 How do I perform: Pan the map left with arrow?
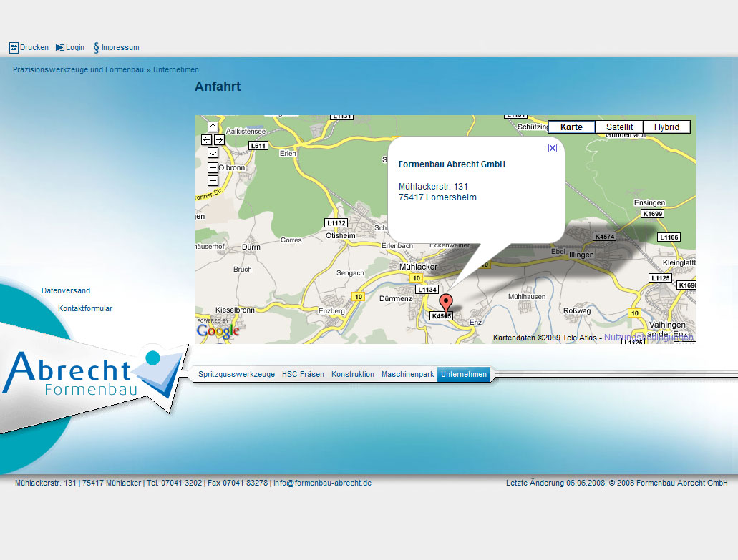click(207, 139)
